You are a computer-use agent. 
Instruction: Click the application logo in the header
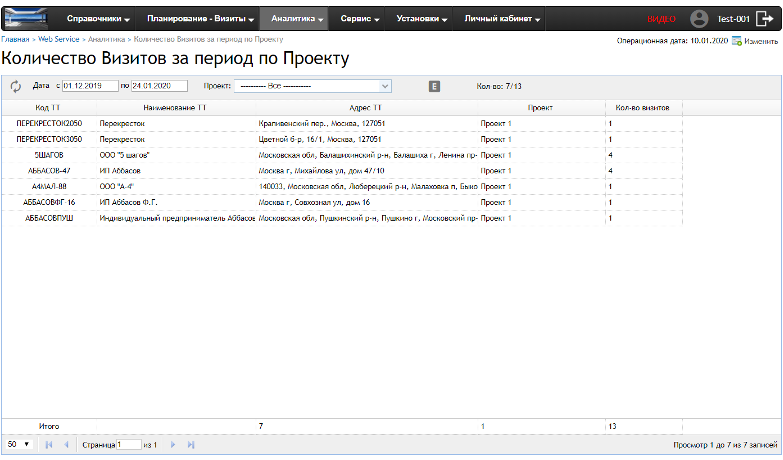[25, 19]
